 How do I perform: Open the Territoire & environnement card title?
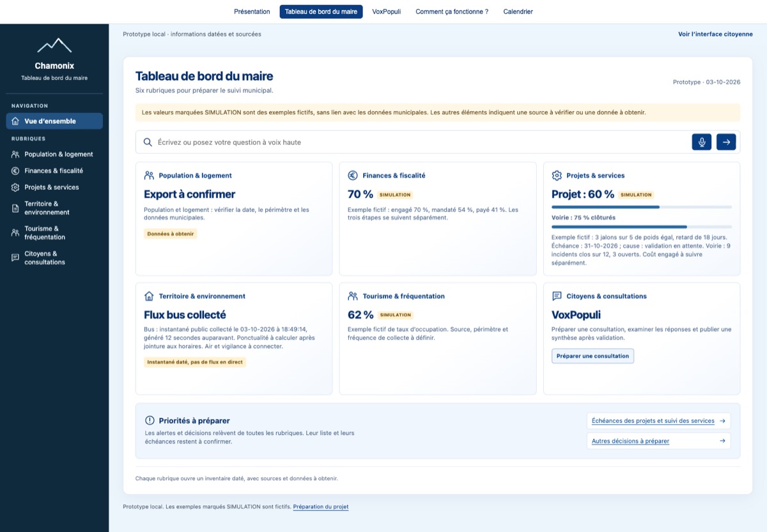(x=202, y=296)
